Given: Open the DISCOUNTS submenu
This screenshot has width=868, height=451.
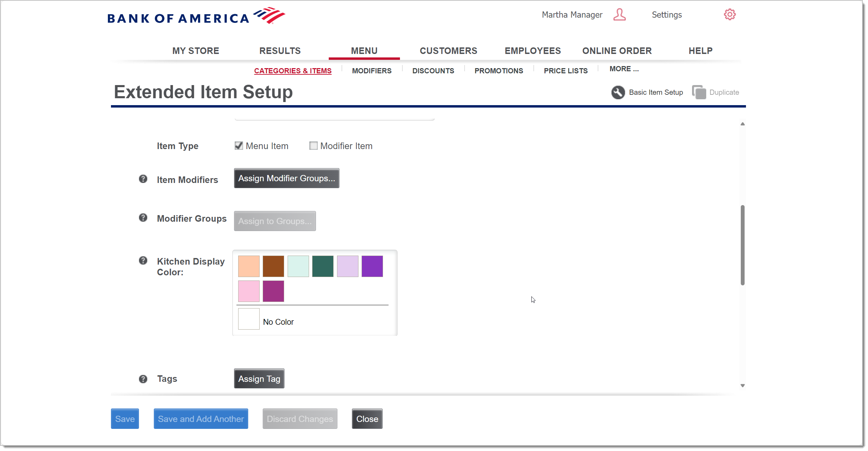Looking at the screenshot, I should click(433, 71).
